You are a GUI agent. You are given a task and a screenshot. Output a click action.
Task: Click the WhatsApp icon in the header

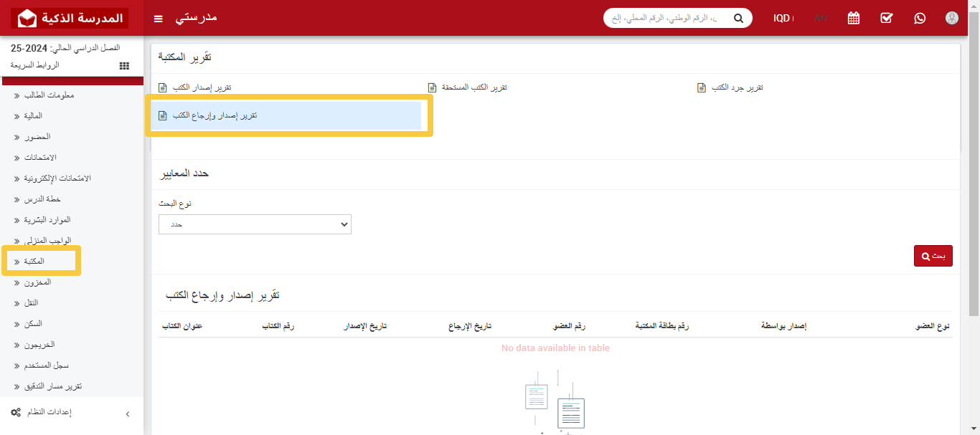point(920,18)
